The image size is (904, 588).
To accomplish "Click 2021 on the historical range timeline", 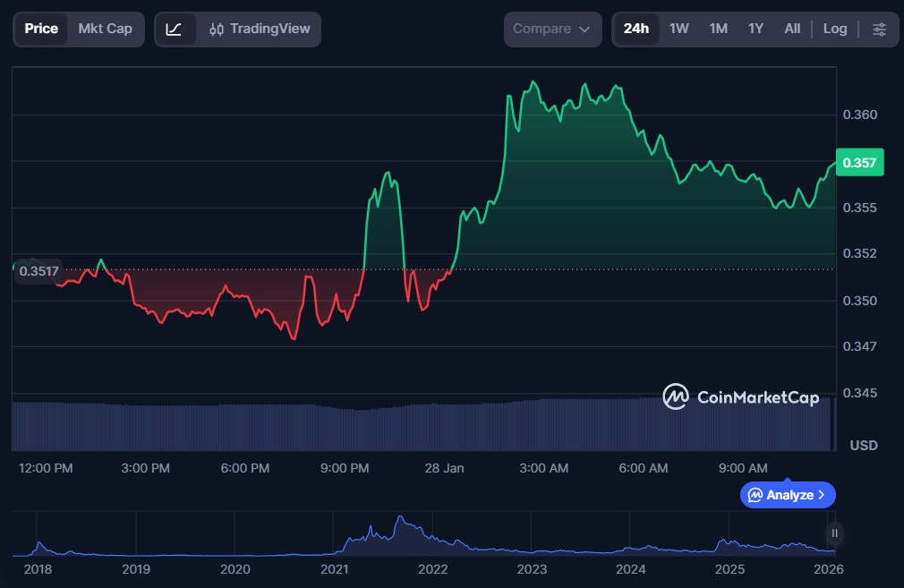I will [x=334, y=568].
